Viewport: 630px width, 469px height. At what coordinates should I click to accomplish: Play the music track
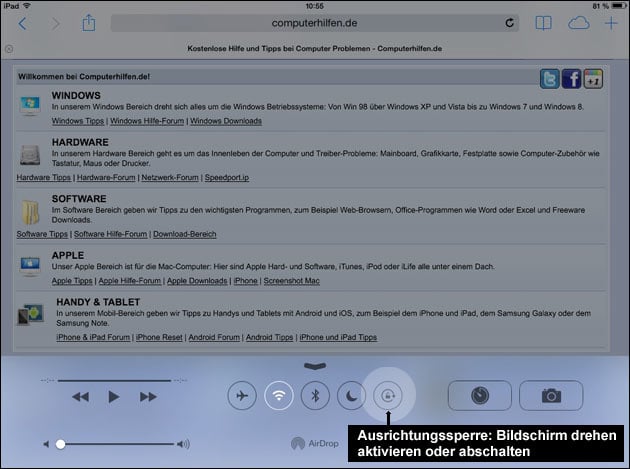[114, 397]
